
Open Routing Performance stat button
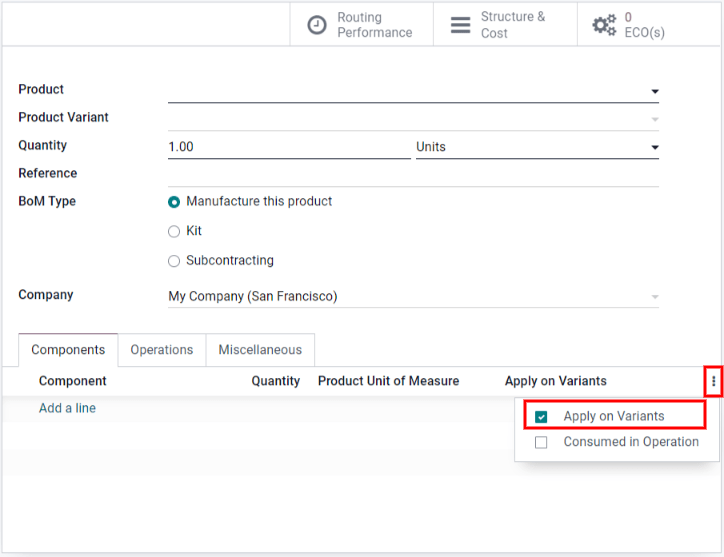coord(362,24)
